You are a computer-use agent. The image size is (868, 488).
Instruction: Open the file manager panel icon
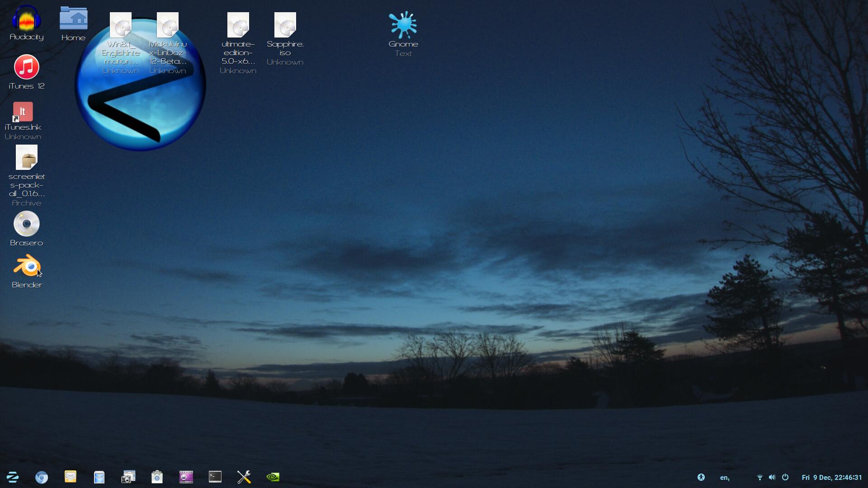coord(99,477)
